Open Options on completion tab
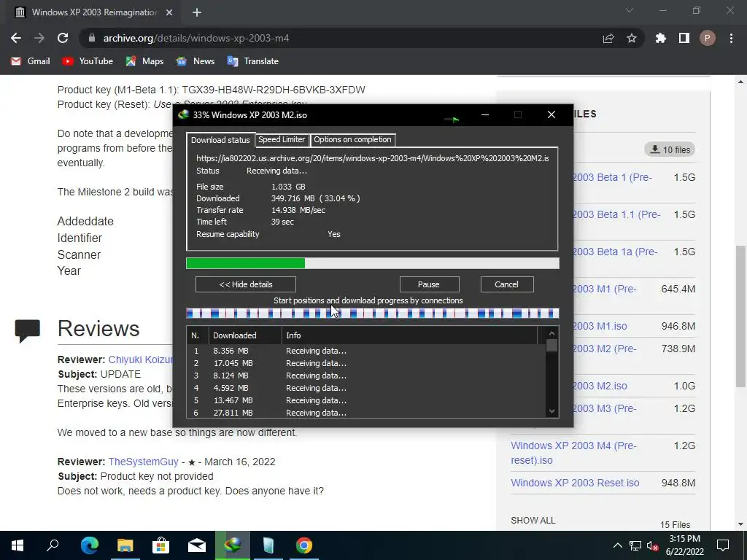747x560 pixels. (x=352, y=139)
